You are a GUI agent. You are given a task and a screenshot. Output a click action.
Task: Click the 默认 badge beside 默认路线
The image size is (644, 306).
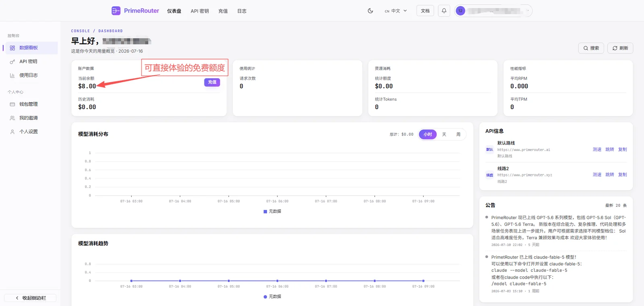(489, 149)
